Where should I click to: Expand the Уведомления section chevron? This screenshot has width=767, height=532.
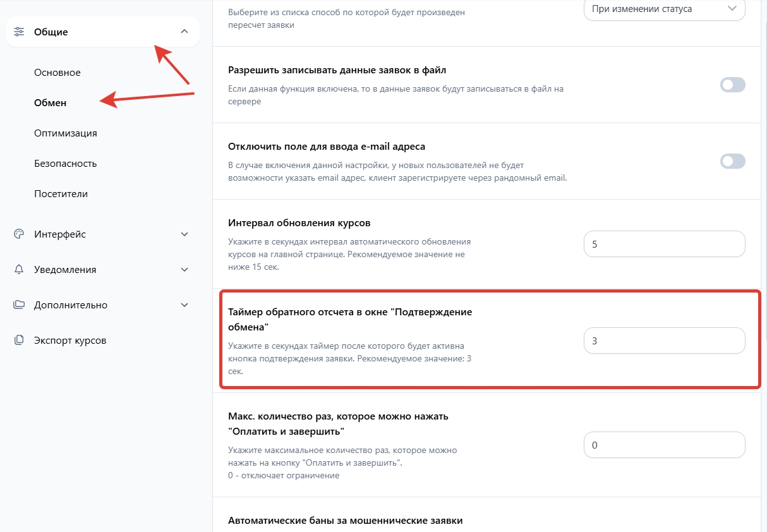184,270
